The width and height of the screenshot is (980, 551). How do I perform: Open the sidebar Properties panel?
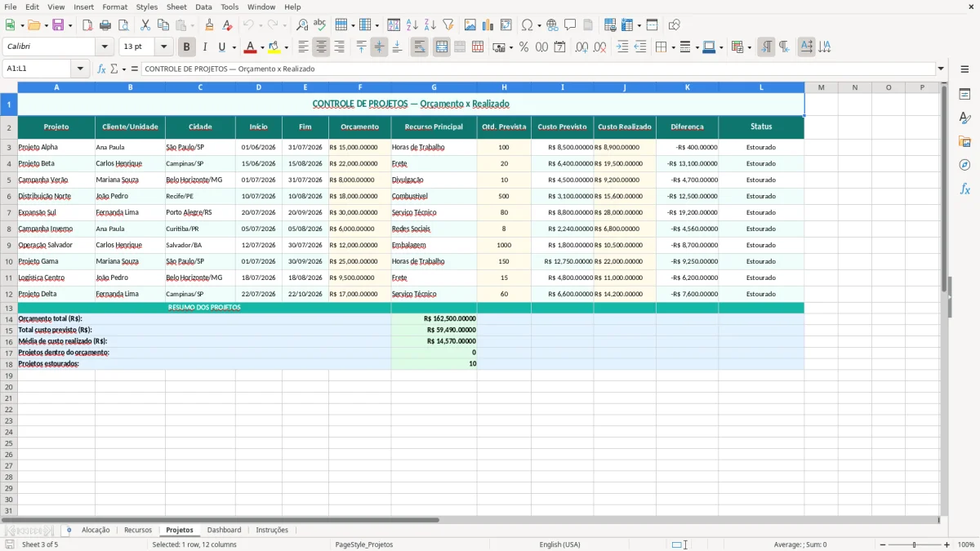point(964,95)
